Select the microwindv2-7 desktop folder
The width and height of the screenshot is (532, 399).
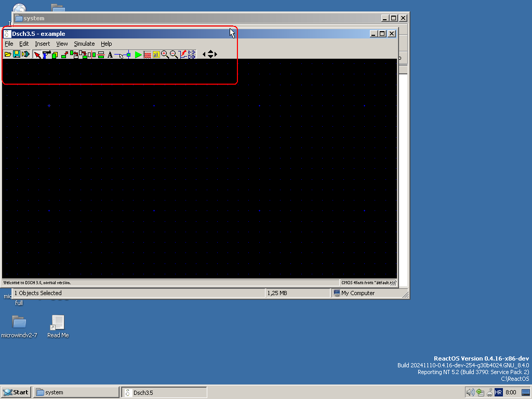tap(19, 326)
